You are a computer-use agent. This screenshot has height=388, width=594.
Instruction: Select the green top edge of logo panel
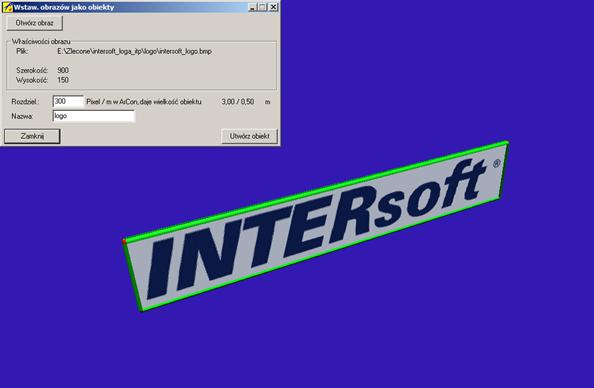coord(316,191)
